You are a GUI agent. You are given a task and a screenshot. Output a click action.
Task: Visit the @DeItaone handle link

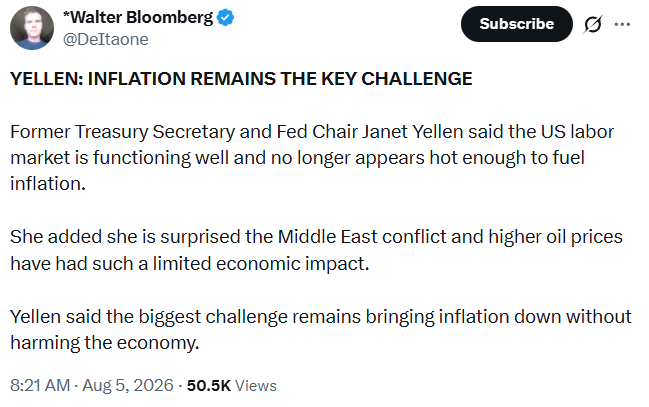click(x=106, y=39)
